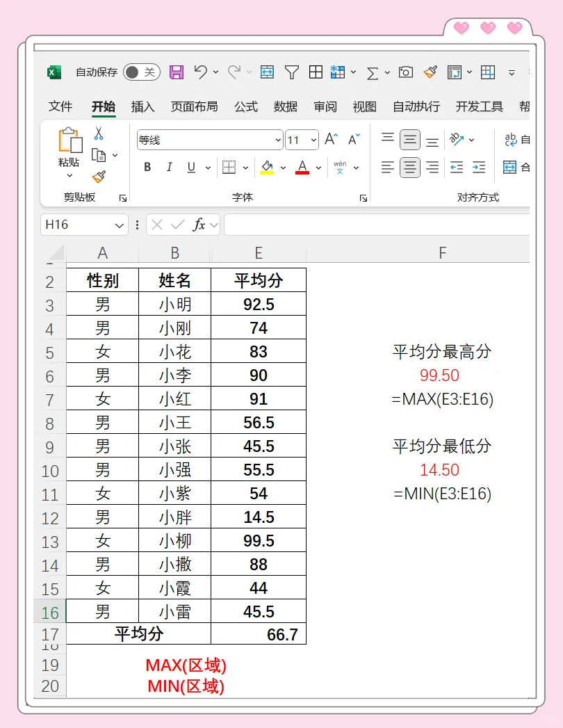563x728 pixels.
Task: Select the Cut scissors icon
Action: [x=99, y=134]
